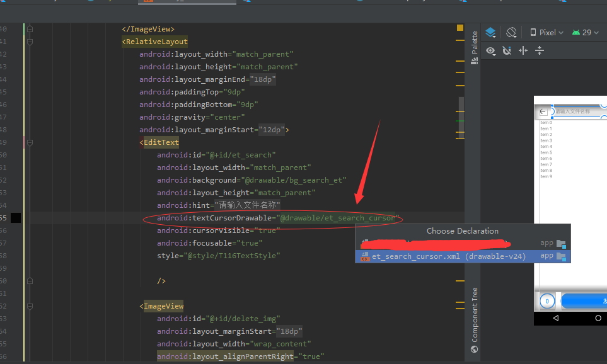
Task: Click the paddingTop 9dp attribute
Action: click(x=192, y=92)
